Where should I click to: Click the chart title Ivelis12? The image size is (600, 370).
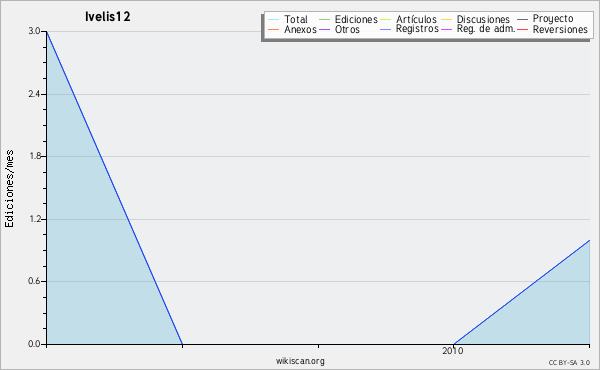[x=108, y=16]
